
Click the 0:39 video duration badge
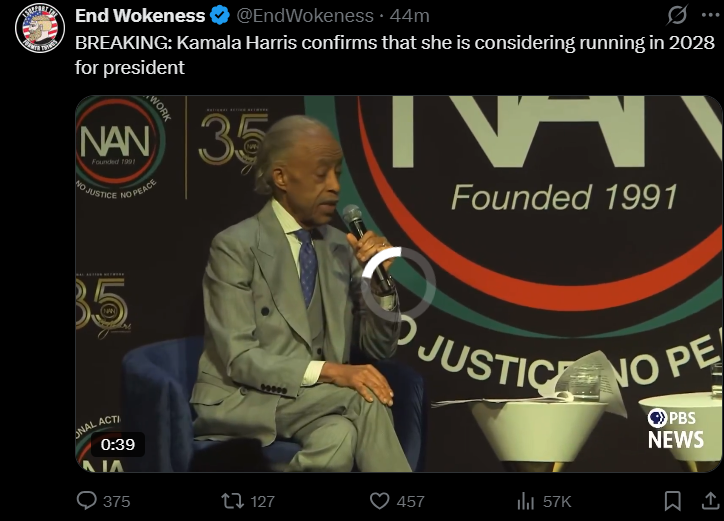[118, 444]
